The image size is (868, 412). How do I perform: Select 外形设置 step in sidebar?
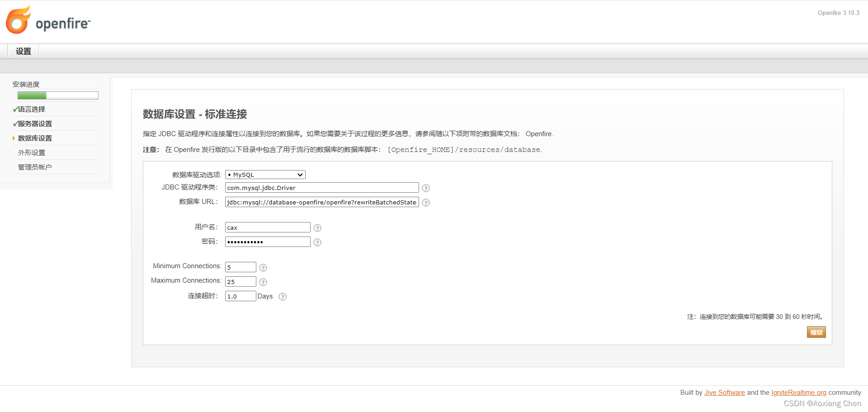click(x=32, y=153)
